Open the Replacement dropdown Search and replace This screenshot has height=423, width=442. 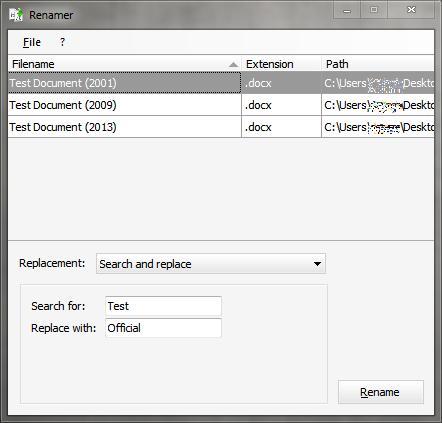pos(211,264)
